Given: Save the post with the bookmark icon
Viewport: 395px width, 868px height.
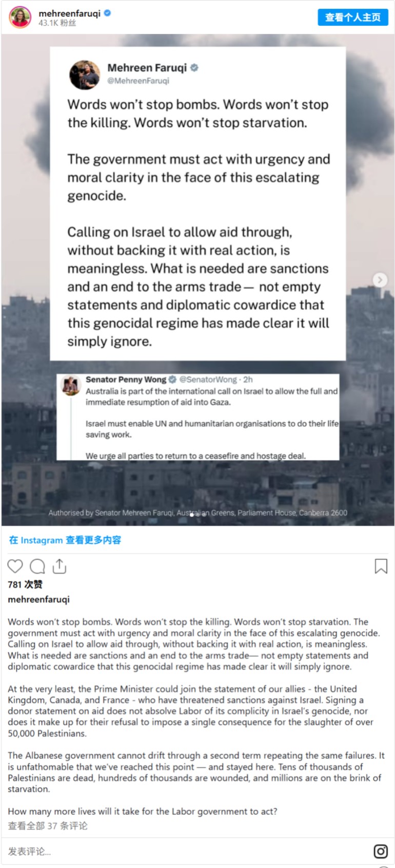Looking at the screenshot, I should point(381,566).
